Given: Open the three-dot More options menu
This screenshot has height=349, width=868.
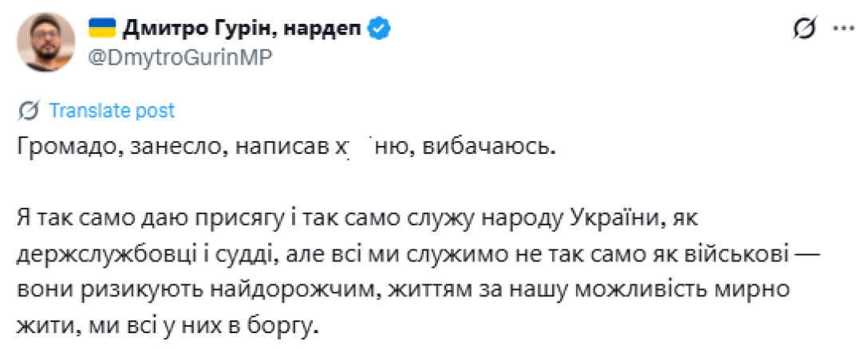Looking at the screenshot, I should 843,29.
